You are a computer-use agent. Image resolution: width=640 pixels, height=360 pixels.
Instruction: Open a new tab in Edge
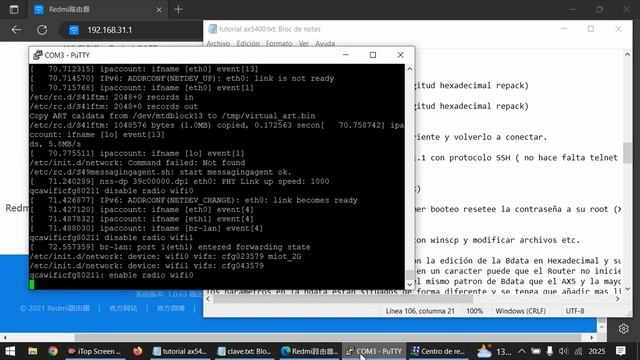tap(178, 9)
